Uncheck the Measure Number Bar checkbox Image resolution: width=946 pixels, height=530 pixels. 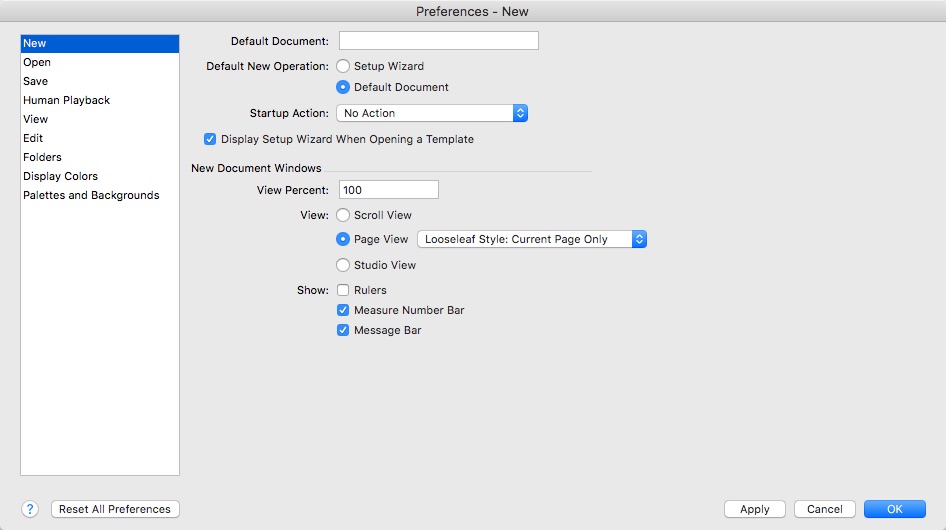coord(343,310)
